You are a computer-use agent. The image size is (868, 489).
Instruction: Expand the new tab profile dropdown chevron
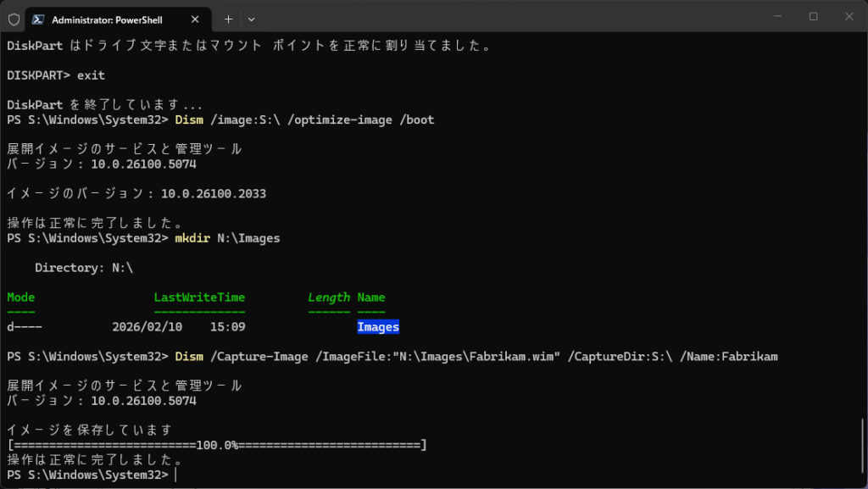pyautogui.click(x=252, y=19)
